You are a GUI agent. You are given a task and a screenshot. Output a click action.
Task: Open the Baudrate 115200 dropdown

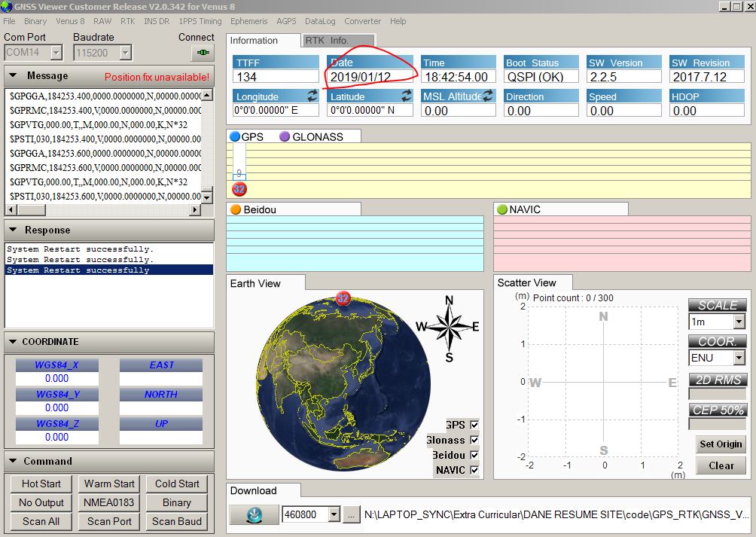(x=125, y=52)
